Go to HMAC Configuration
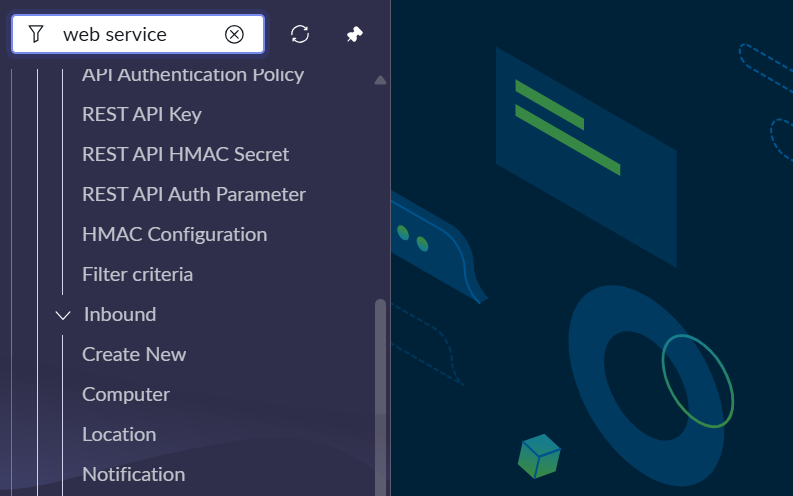Viewport: 793px width, 496px height. tap(174, 234)
